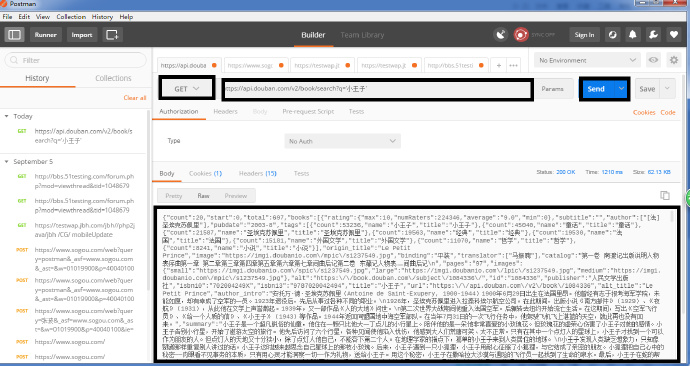Image resolution: width=690 pixels, height=366 pixels.
Task: Click the Save button
Action: (x=647, y=89)
